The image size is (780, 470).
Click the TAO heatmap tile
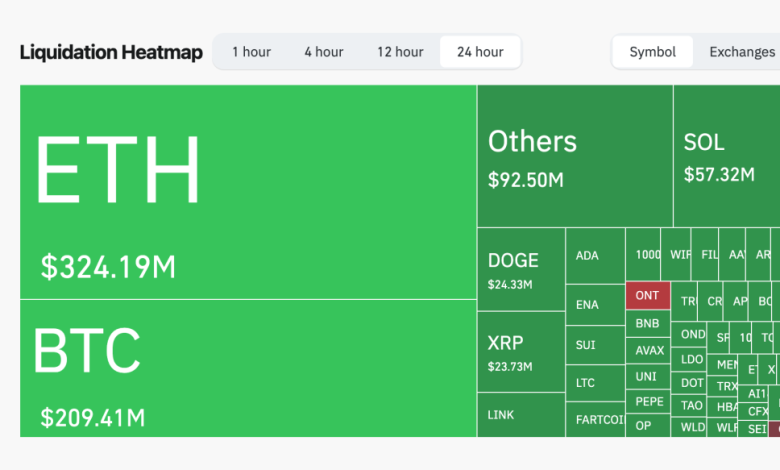click(688, 406)
